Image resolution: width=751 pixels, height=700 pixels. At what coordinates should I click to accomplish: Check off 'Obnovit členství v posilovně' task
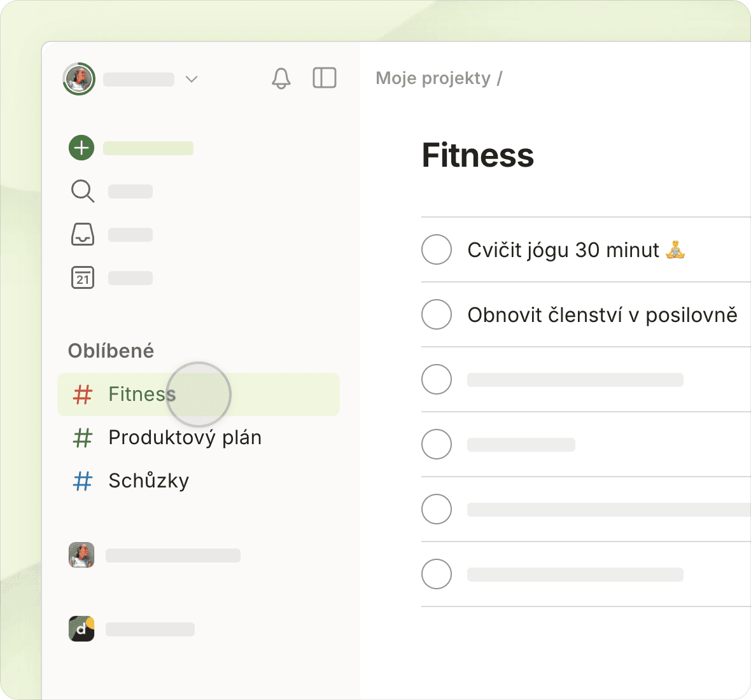[x=437, y=314]
